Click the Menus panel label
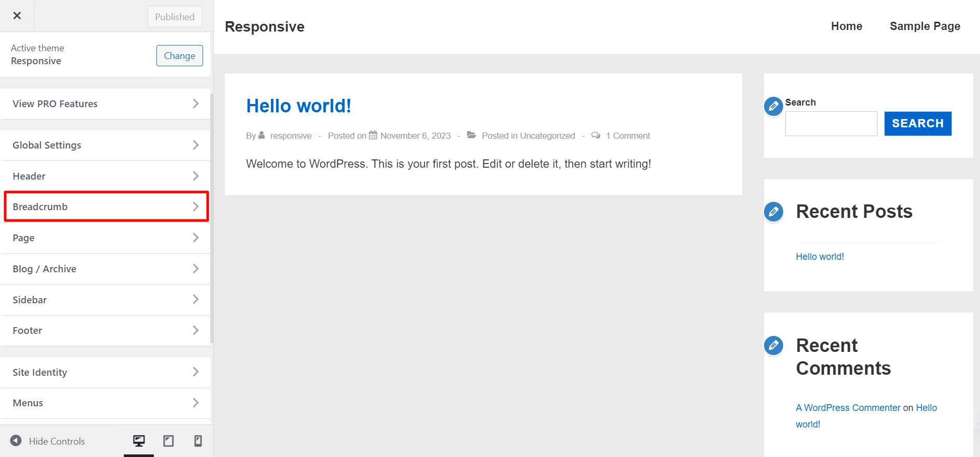Image resolution: width=980 pixels, height=457 pixels. pyautogui.click(x=28, y=403)
